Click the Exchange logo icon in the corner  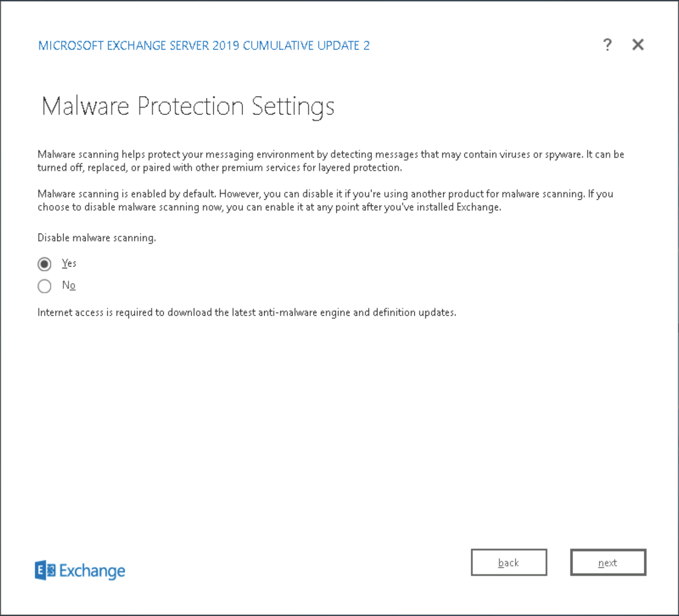pyautogui.click(x=45, y=570)
